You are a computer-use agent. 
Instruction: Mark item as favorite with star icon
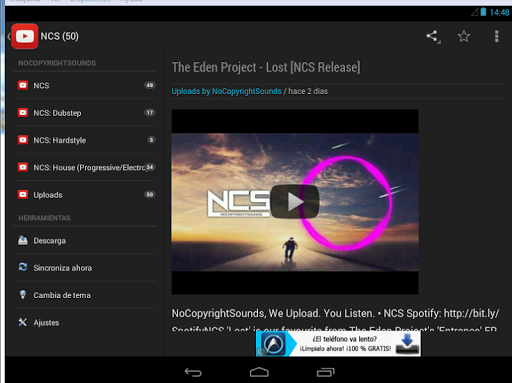coord(464,36)
